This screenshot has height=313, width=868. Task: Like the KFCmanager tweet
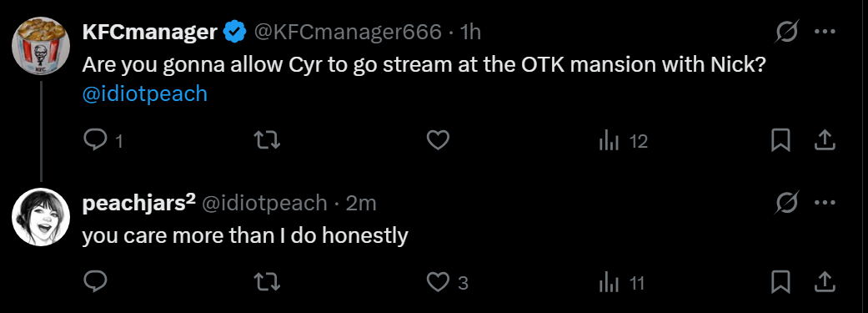(438, 140)
